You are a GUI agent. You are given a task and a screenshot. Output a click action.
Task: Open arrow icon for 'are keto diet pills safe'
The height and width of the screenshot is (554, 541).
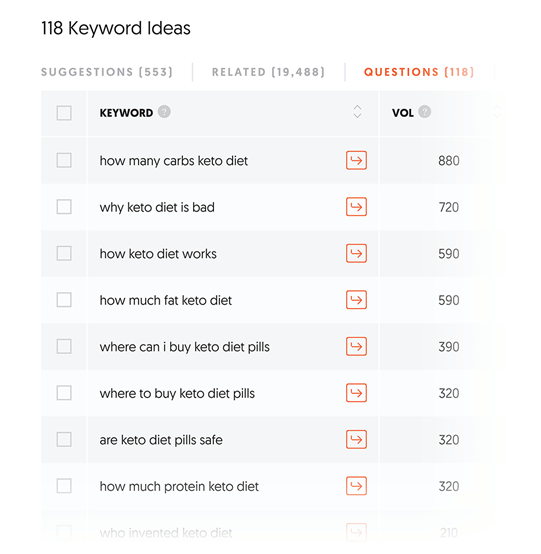356,440
